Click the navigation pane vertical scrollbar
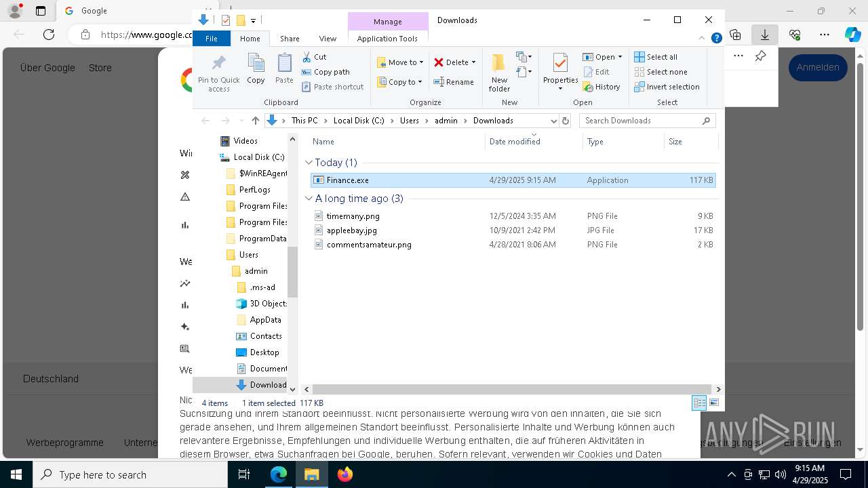Screen dimensions: 868x488 click(x=293, y=271)
